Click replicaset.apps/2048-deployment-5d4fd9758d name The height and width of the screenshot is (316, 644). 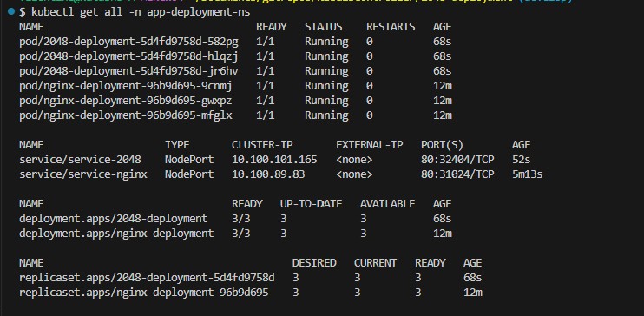pos(147,278)
